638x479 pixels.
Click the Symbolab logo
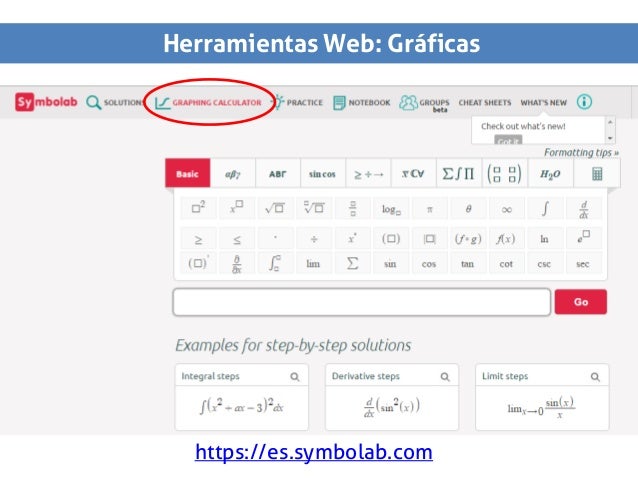pos(46,102)
